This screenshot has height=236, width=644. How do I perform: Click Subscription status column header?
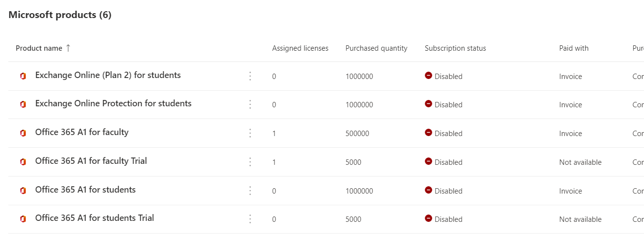(455, 48)
